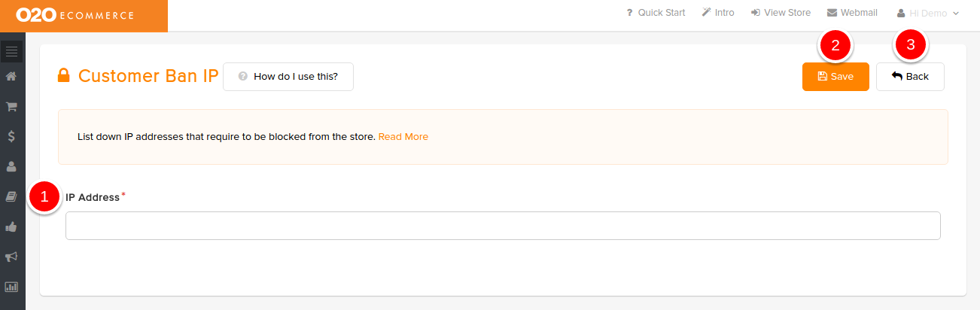Screen dimensions: 980x310
Task: Toggle the hamburger sidebar menu
Action: pyautogui.click(x=11, y=51)
